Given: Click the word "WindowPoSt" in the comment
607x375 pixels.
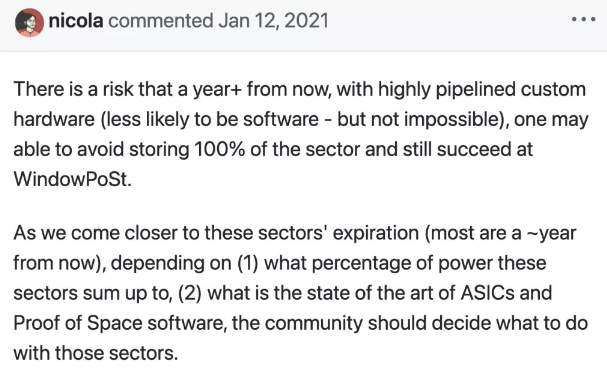Looking at the screenshot, I should tap(71, 179).
